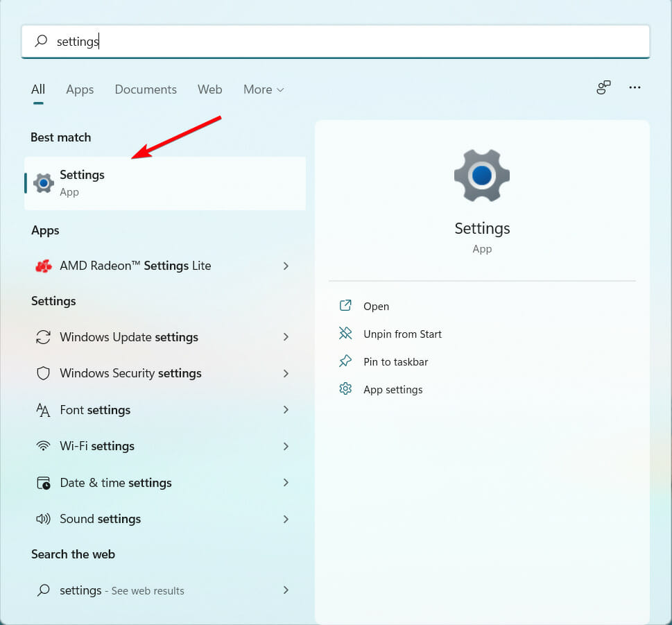Expand Date & time settings chevron
Screen dimensions: 672x625
(x=286, y=483)
